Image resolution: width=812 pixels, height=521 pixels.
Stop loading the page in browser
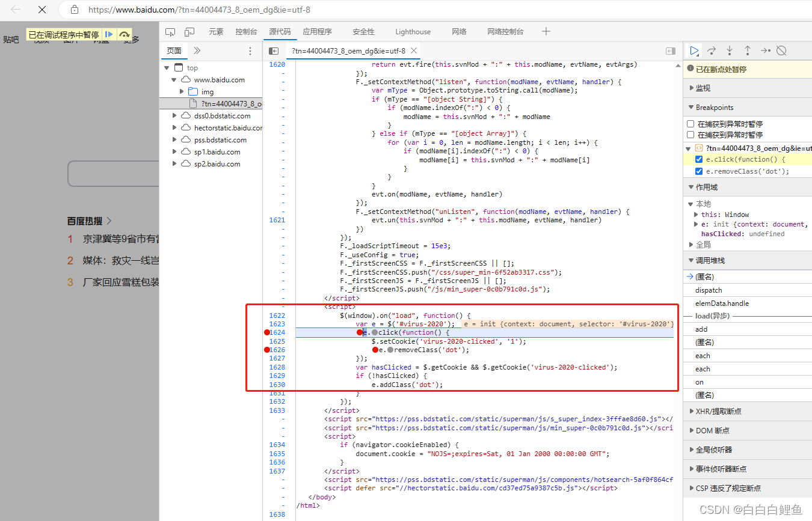click(42, 10)
